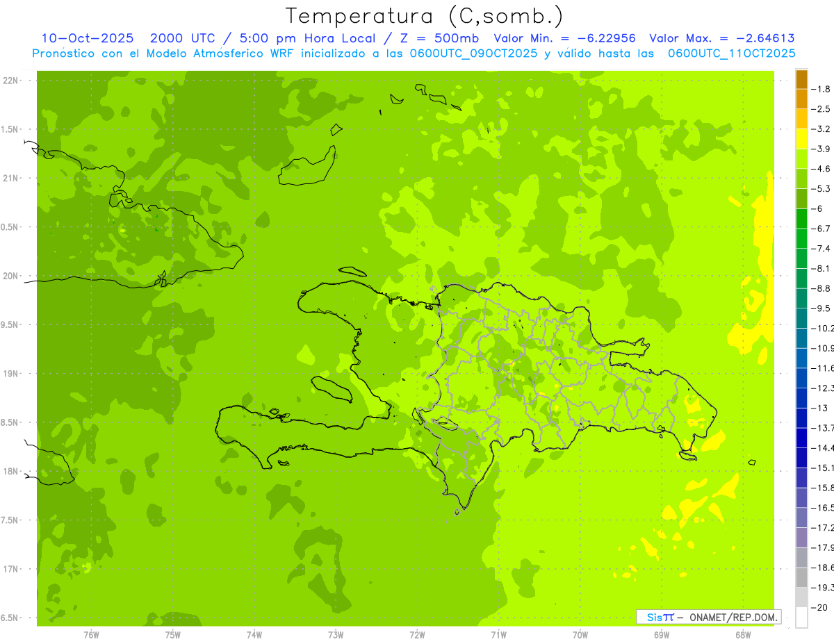The image size is (834, 644).
Task: Click the 70W longitude axis label
Action: coord(580,635)
